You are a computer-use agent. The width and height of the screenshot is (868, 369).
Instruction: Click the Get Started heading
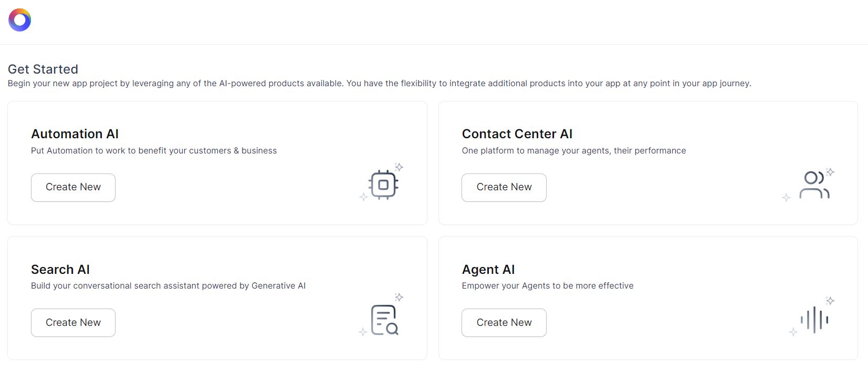(x=43, y=69)
